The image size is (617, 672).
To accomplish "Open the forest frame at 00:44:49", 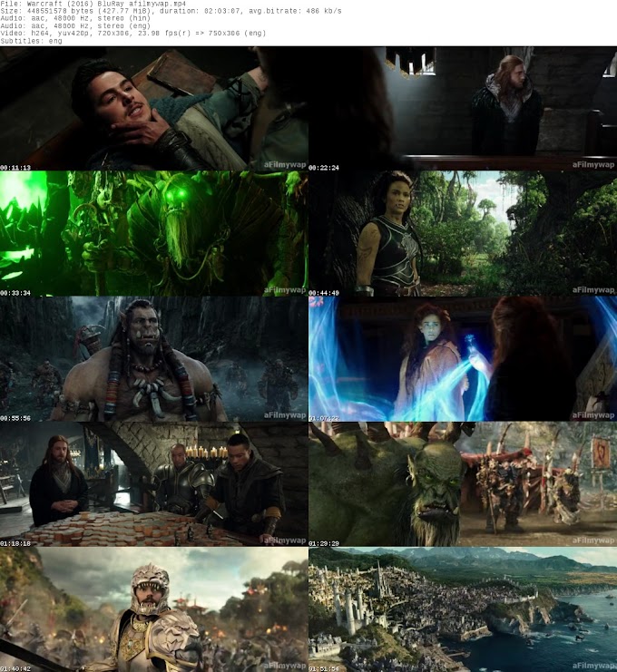I will (463, 234).
